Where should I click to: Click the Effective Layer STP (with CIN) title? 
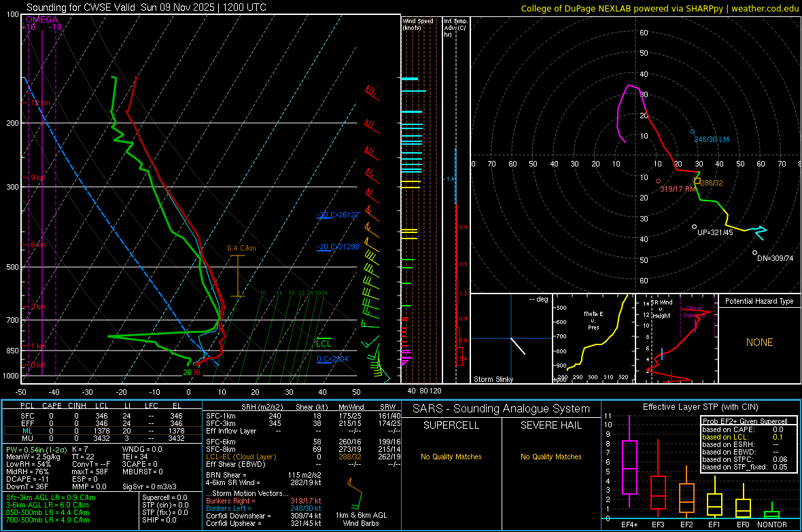point(700,407)
